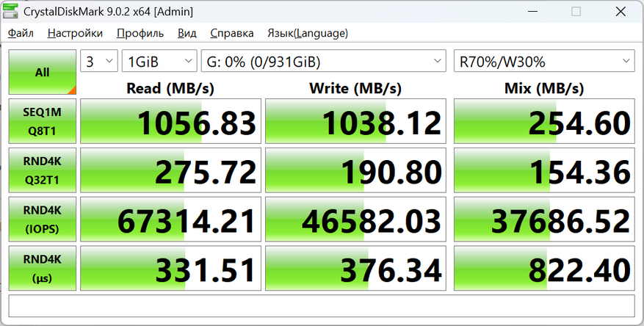Open the Справка menu
The height and width of the screenshot is (326, 644).
coord(232,33)
